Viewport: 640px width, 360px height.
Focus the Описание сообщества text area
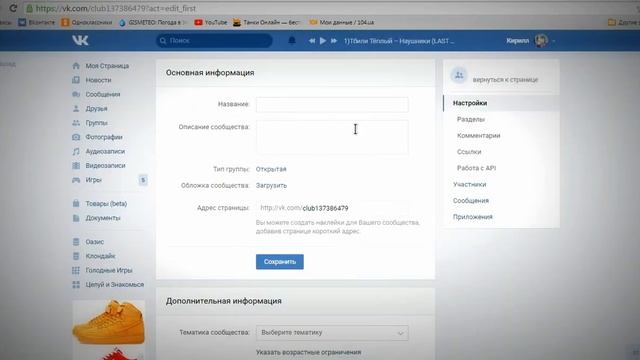point(332,137)
